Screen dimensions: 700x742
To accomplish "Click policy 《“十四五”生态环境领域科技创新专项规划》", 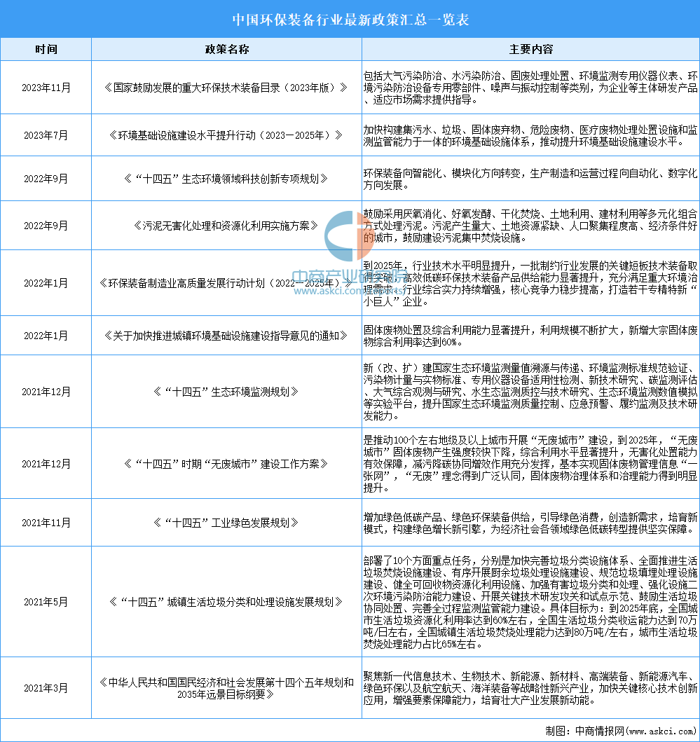I will point(226,179).
